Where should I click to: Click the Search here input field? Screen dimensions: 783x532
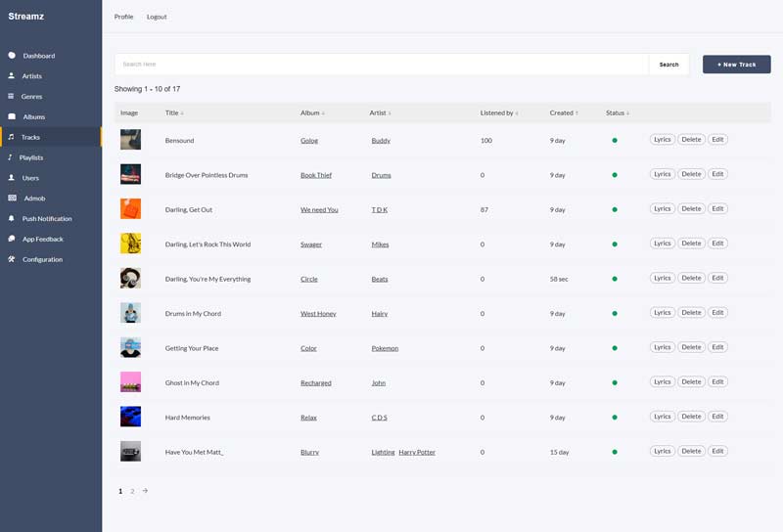(382, 65)
